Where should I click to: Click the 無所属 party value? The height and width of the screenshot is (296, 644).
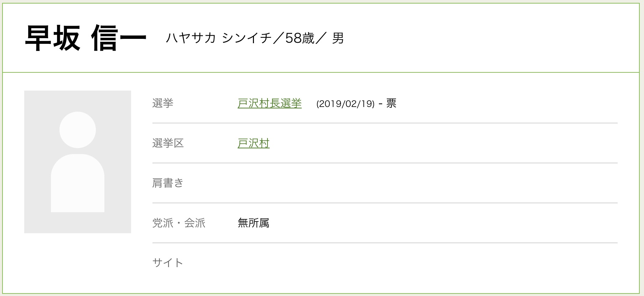(x=253, y=223)
